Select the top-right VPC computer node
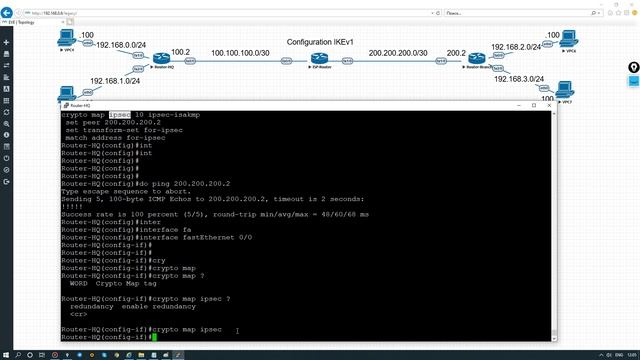 [569, 39]
